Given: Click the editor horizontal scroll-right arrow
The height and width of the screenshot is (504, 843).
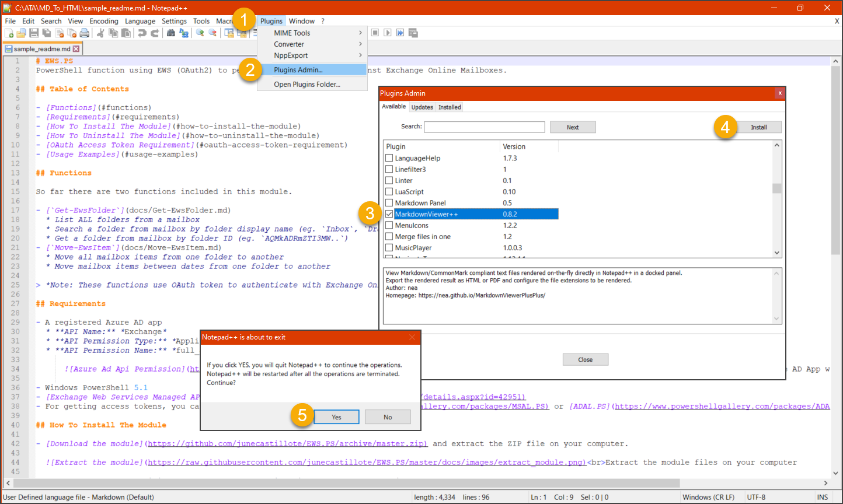Looking at the screenshot, I should [825, 483].
